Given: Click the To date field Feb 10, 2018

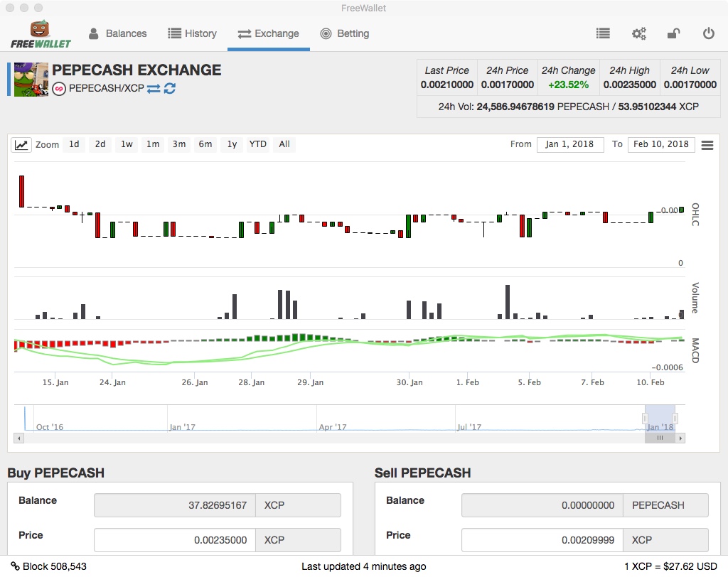Looking at the screenshot, I should click(661, 144).
